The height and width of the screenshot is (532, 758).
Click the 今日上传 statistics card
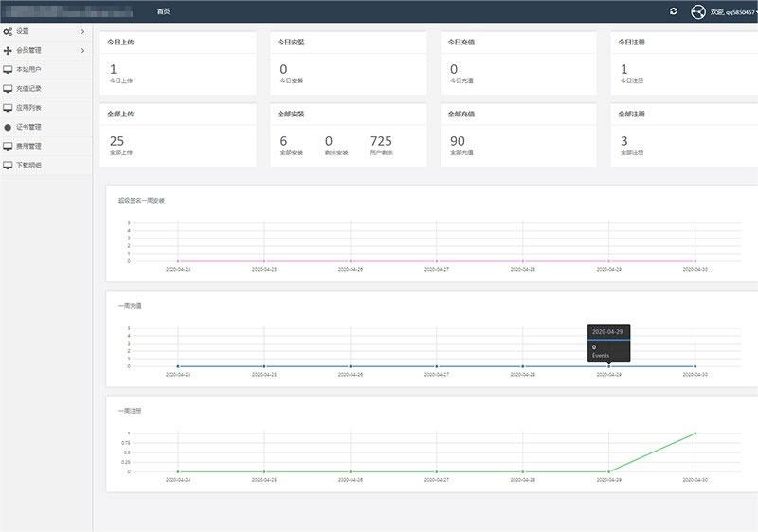pos(177,63)
